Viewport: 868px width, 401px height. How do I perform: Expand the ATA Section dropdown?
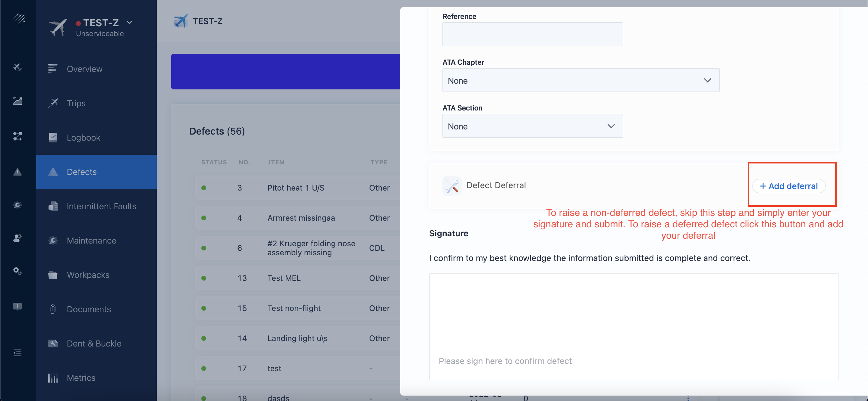point(532,126)
